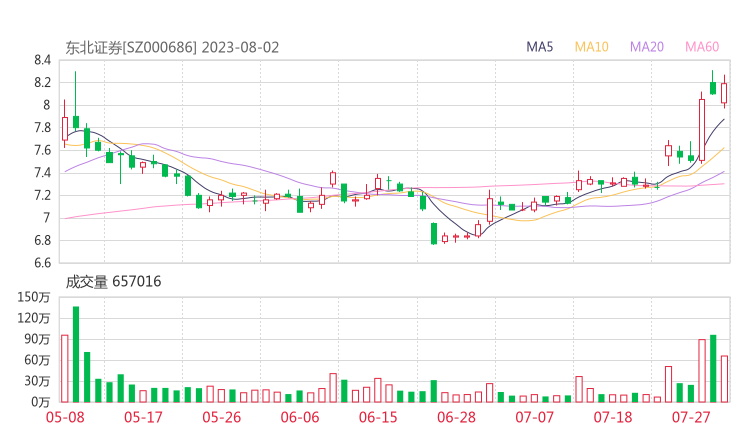Viewport: 740px width, 440px height.
Task: Click the last red candlestick on the chart
Action: (724, 93)
